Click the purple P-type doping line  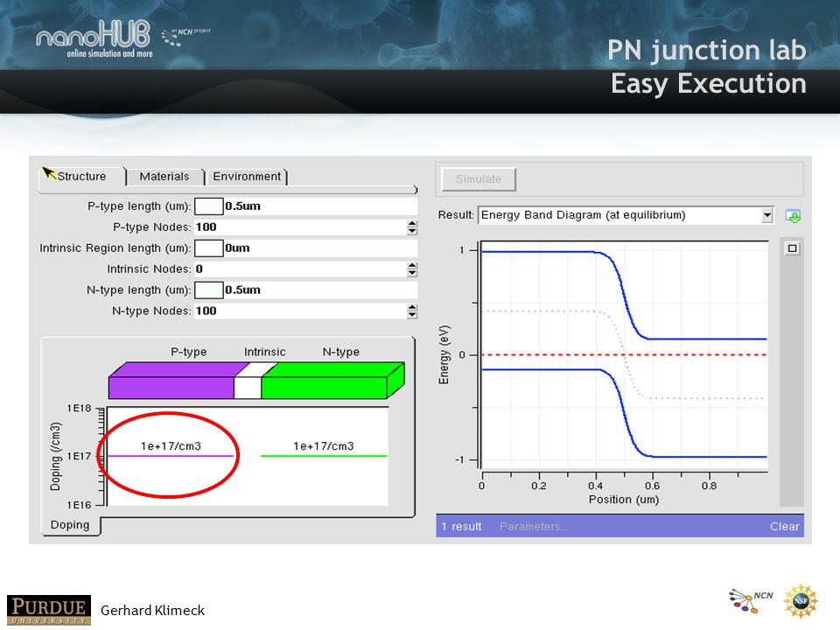coord(171,456)
